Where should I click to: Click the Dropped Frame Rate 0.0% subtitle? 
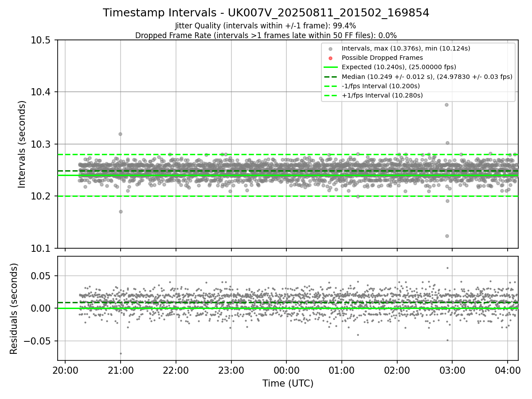click(266, 35)
